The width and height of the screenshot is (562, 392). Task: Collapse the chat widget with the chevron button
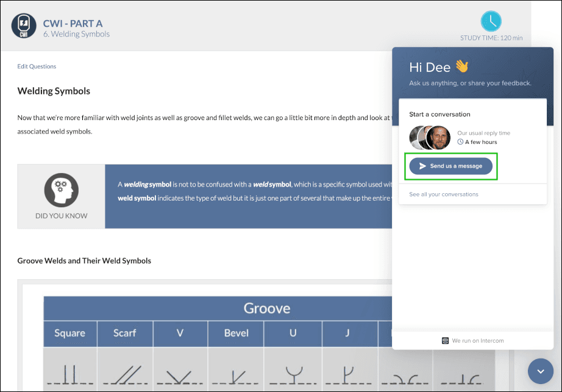(x=540, y=371)
